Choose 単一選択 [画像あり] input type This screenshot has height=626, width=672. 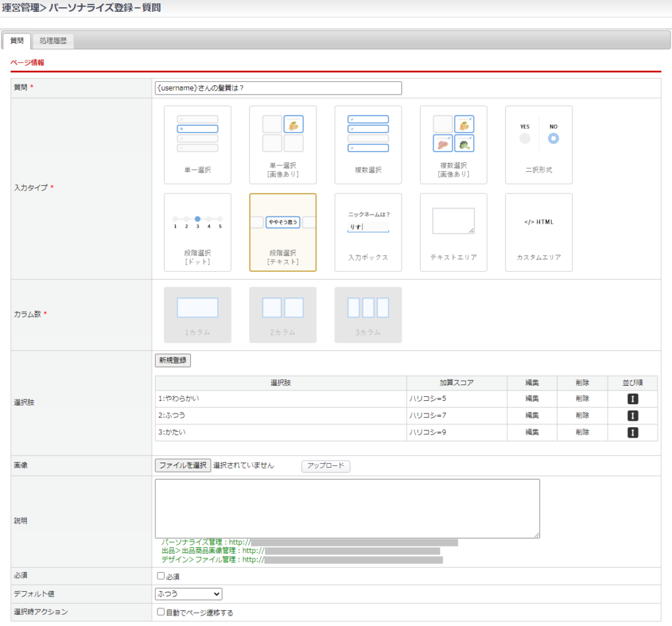point(283,144)
